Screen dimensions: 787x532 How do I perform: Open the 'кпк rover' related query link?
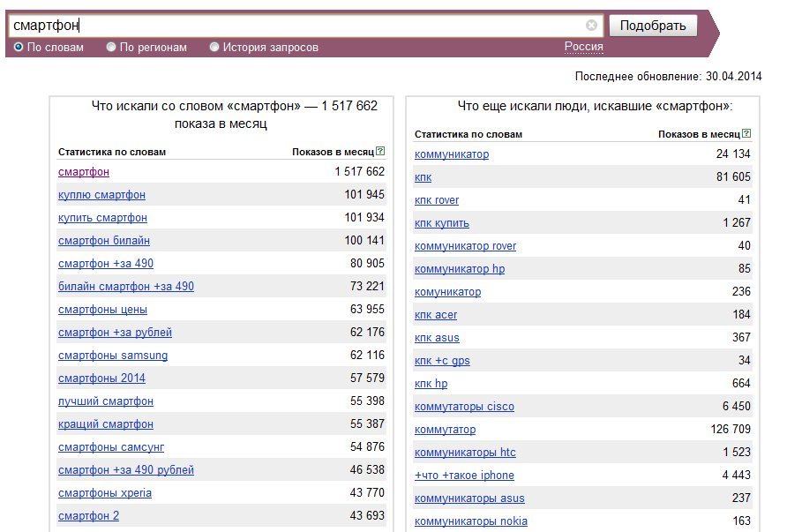[437, 200]
